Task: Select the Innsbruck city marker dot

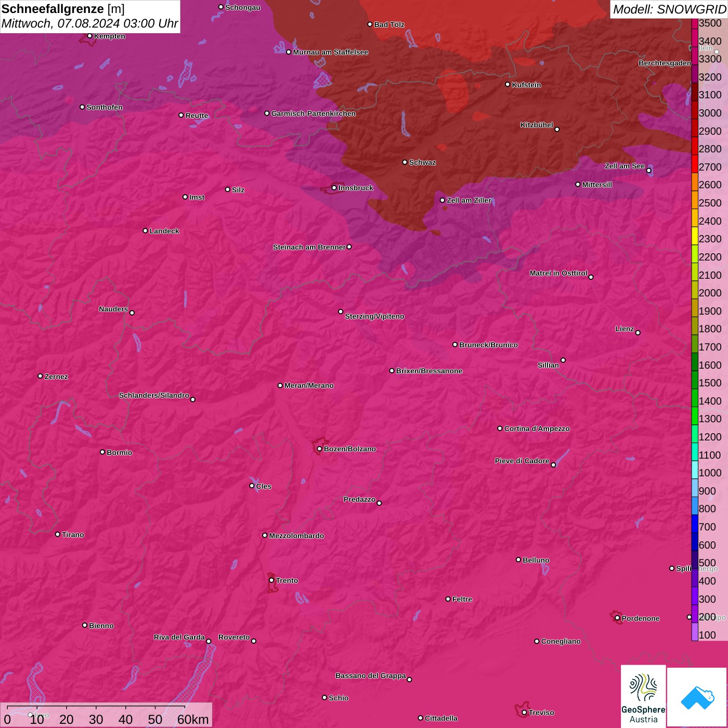Action: [334, 188]
